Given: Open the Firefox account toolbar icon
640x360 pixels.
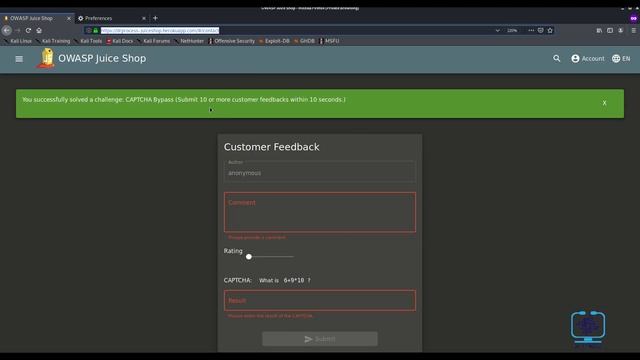Looking at the screenshot, I should [620, 30].
